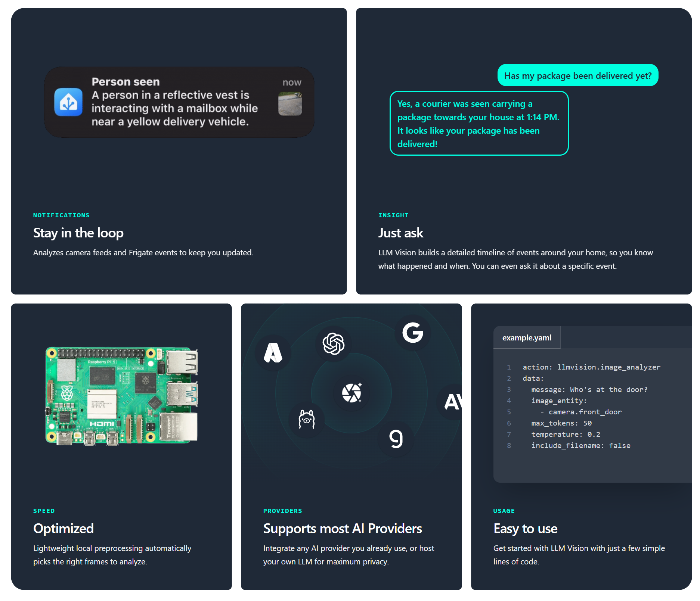Click the NOTIFICATIONS section label
Viewport: 700px width, 601px height.
coord(61,215)
